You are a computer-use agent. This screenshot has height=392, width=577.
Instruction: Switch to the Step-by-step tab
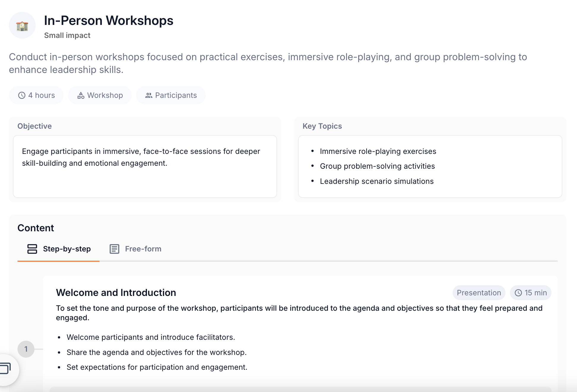pyautogui.click(x=66, y=249)
